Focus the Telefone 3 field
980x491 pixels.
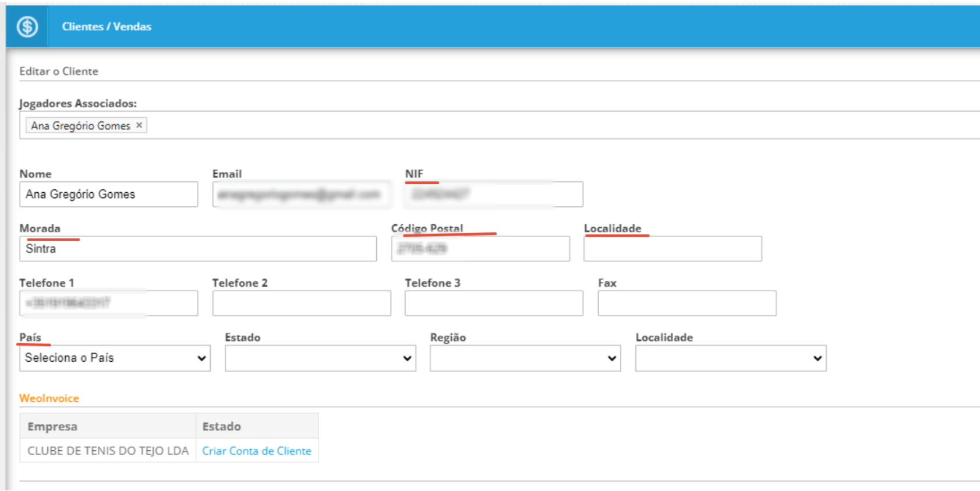(x=494, y=303)
